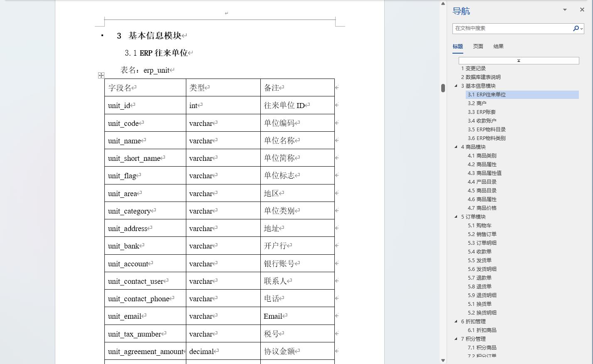The width and height of the screenshot is (593, 364).
Task: Jump to heading 3.5 ERP物料目录
Action: click(x=487, y=130)
